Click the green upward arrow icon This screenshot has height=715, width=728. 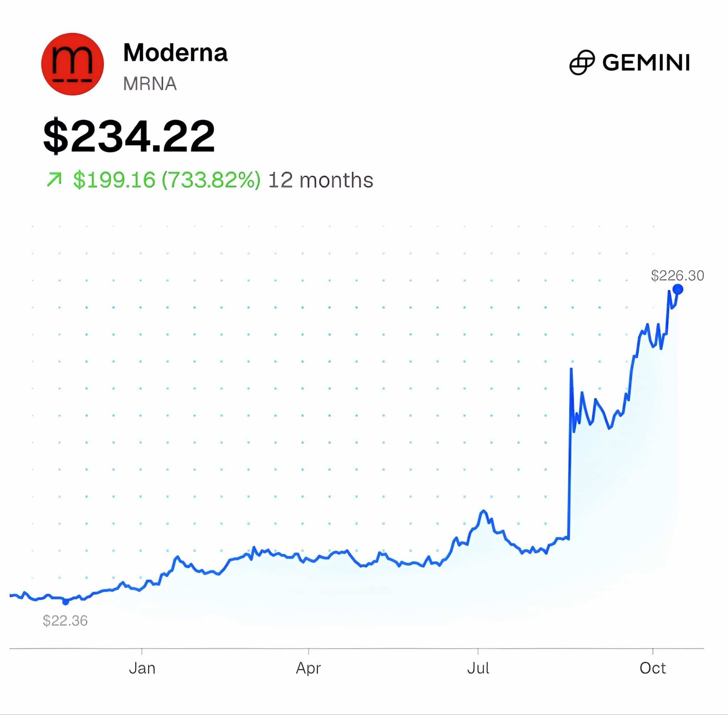tap(54, 179)
